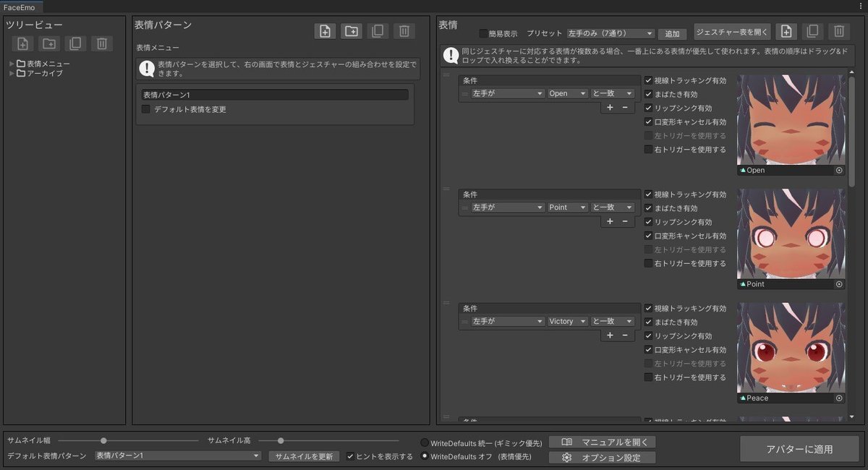Open と一致 dropdown in Victory condition

613,321
